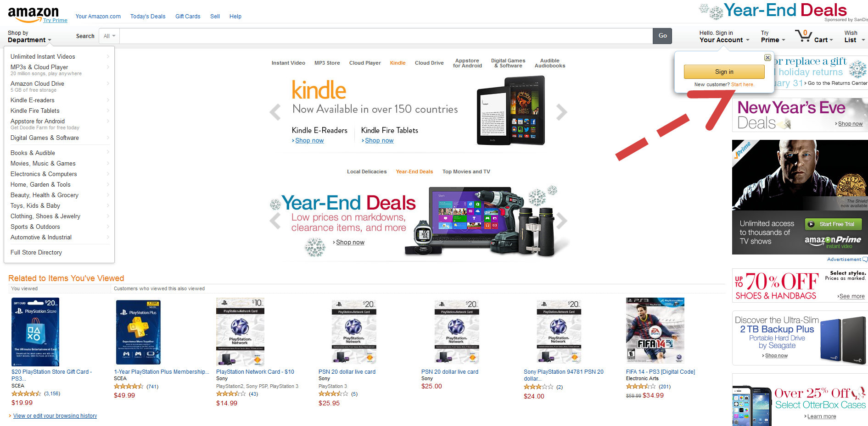Go to previous Kindle banner slide
Viewport: 868px width, 426px height.
click(275, 112)
